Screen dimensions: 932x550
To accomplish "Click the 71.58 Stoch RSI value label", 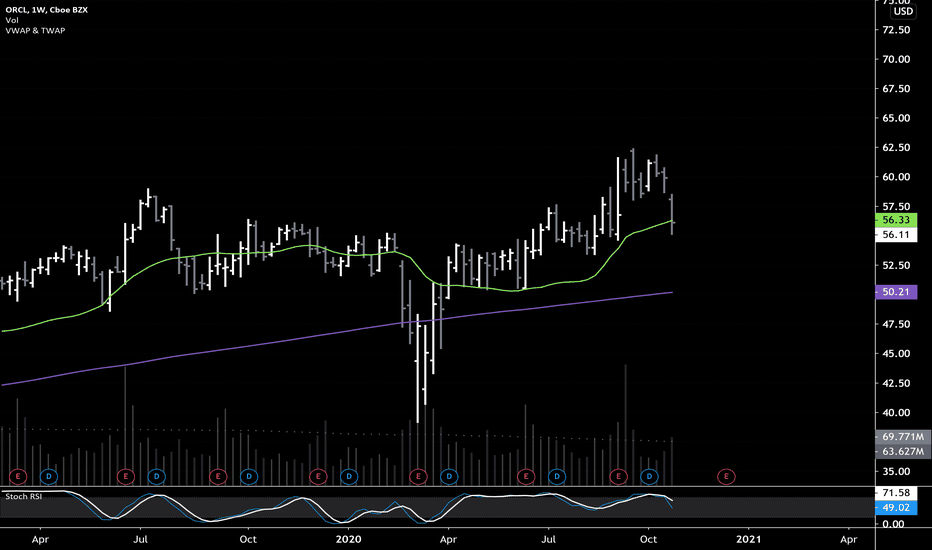I will tap(896, 493).
